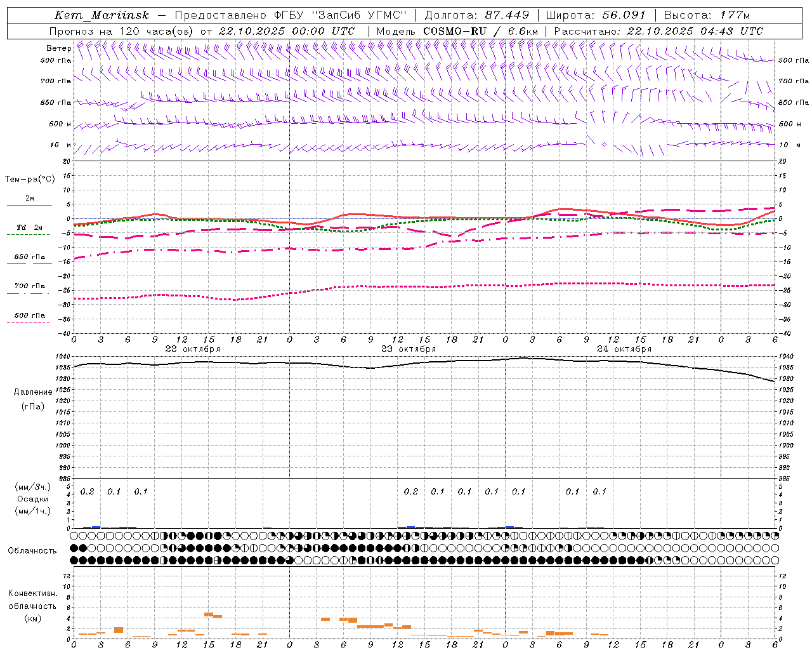
Task: Click the '23 октября' date label
Action: click(409, 349)
